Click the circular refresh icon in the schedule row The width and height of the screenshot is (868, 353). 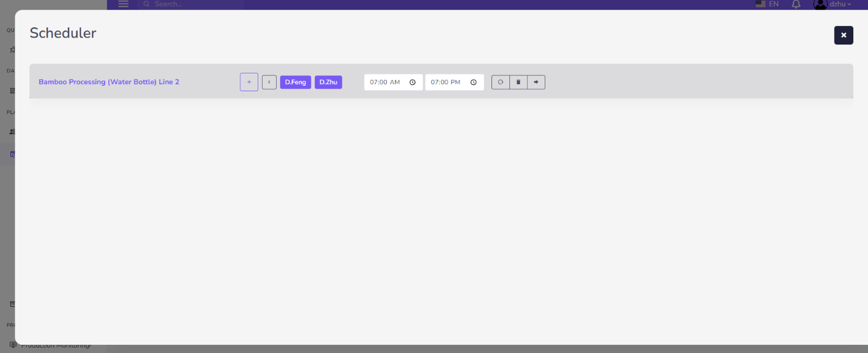501,82
